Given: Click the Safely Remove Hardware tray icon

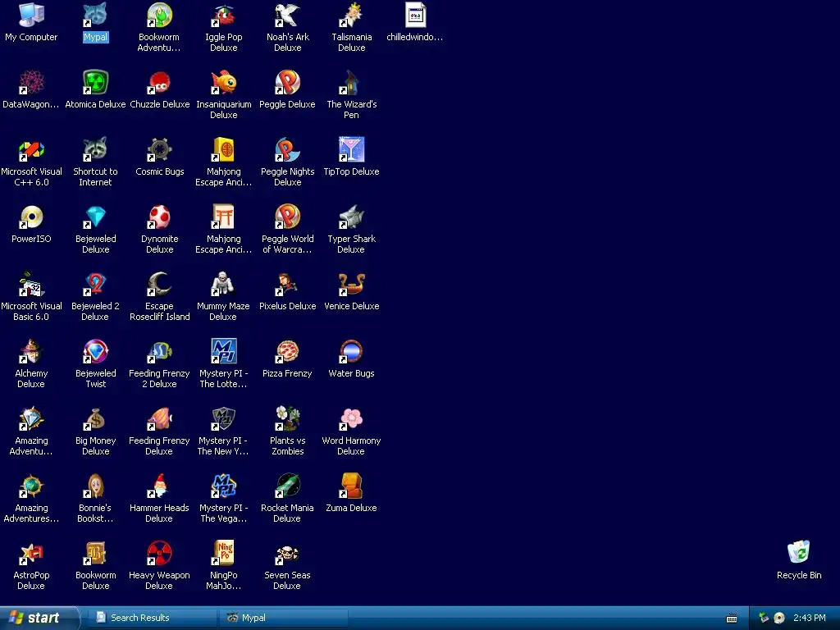Looking at the screenshot, I should click(764, 618).
